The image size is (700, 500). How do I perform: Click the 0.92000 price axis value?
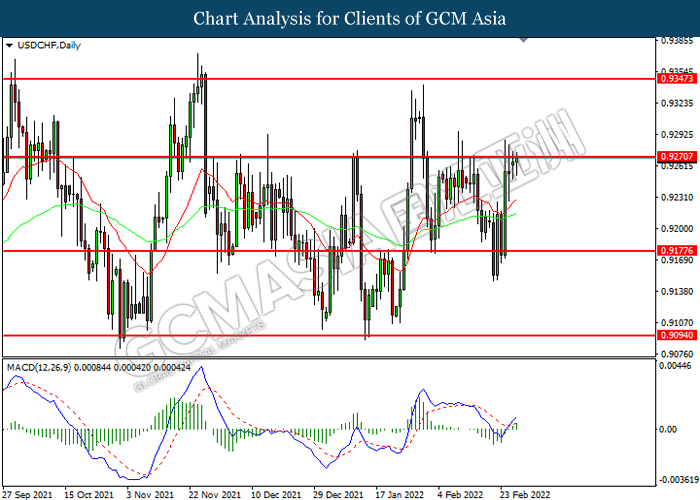click(677, 229)
